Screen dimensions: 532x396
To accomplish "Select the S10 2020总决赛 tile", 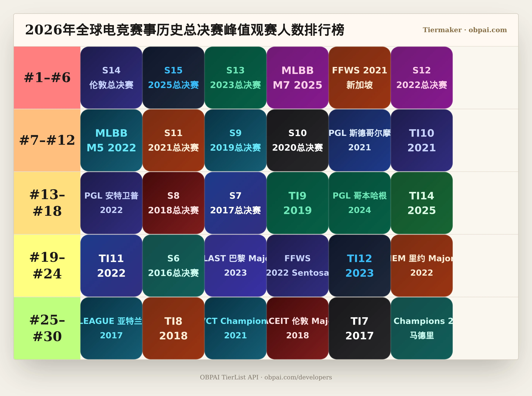I will click(298, 140).
